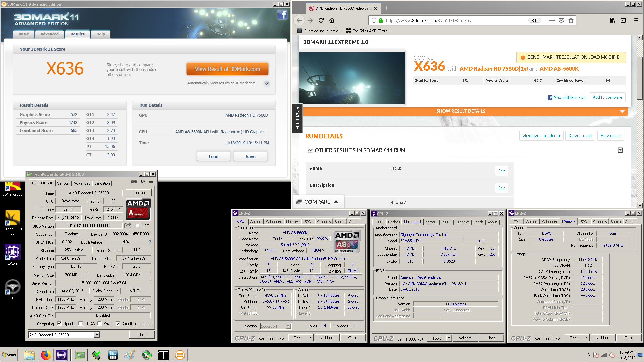Click the Delete result button
The width and height of the screenshot is (644, 362).
(580, 136)
